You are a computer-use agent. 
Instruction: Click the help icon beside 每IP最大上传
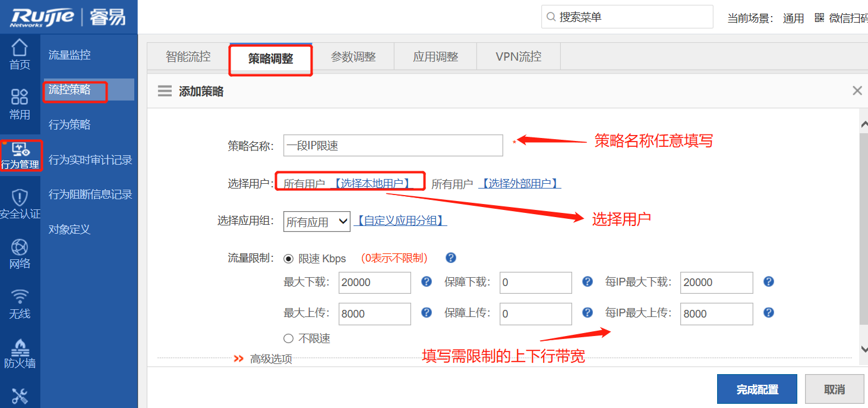pyautogui.click(x=768, y=313)
